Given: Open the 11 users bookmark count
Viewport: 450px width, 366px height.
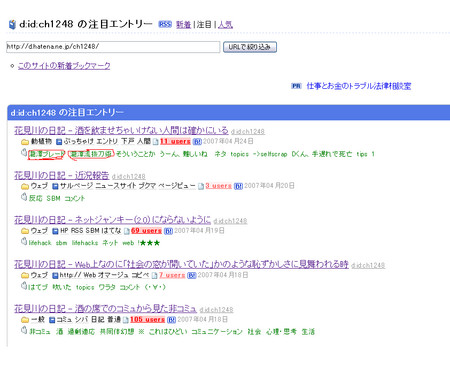Looking at the screenshot, I should point(175,141).
